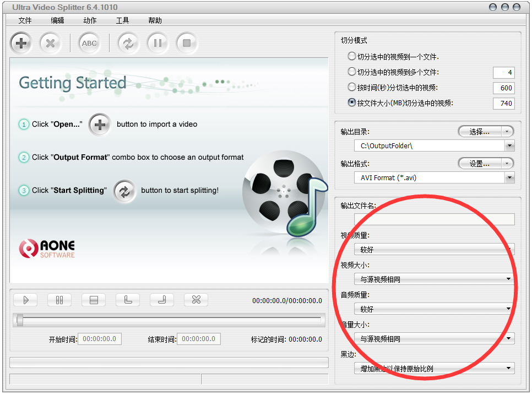532x394 pixels.
Task: Click the ABC rename toolbar icon
Action: [89, 43]
